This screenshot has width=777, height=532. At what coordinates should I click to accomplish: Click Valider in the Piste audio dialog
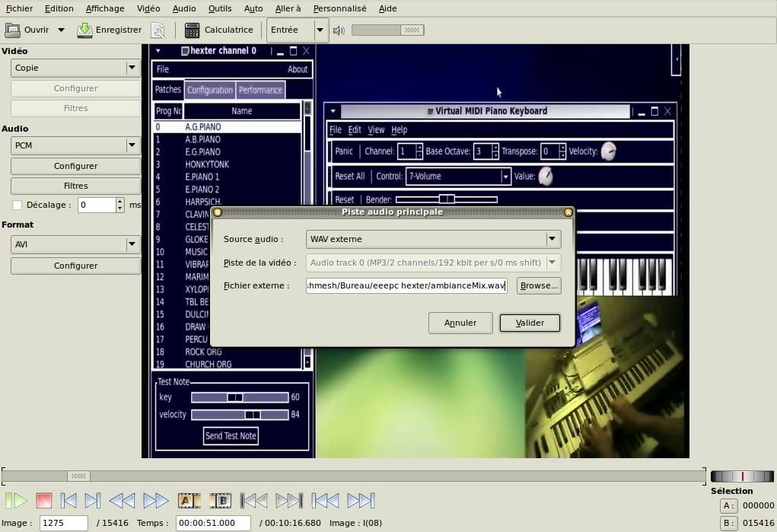[x=530, y=323]
